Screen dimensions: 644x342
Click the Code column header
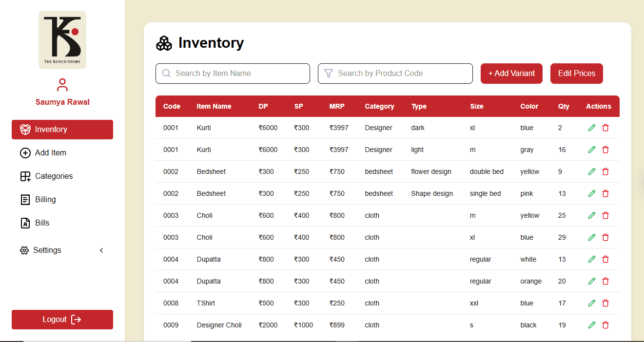[172, 106]
